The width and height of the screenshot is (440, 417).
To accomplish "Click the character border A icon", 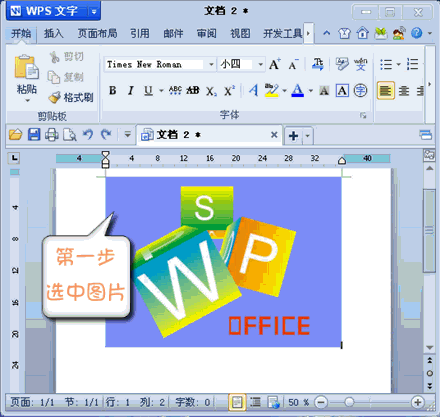I will (x=342, y=90).
